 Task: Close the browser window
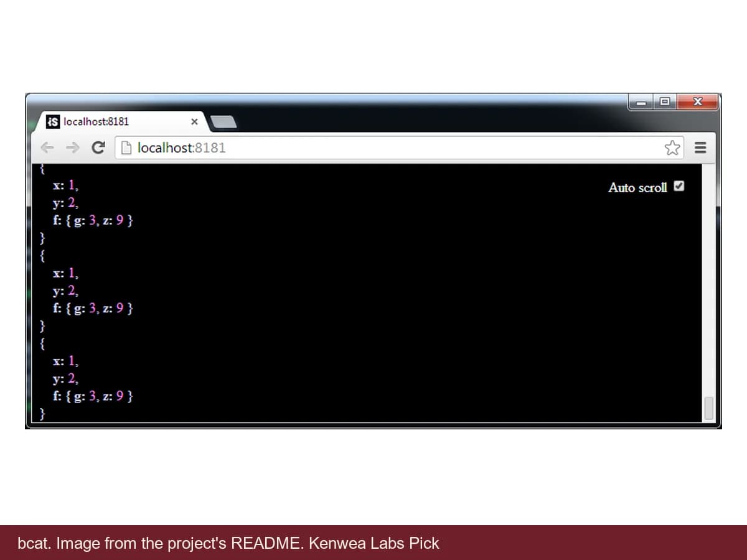point(698,101)
